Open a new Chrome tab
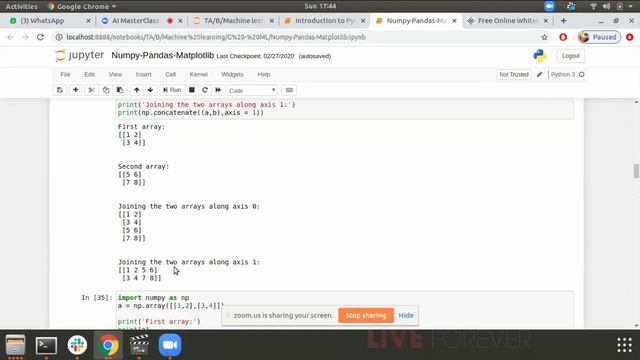Screen dimensions: 640x360 (x=564, y=20)
